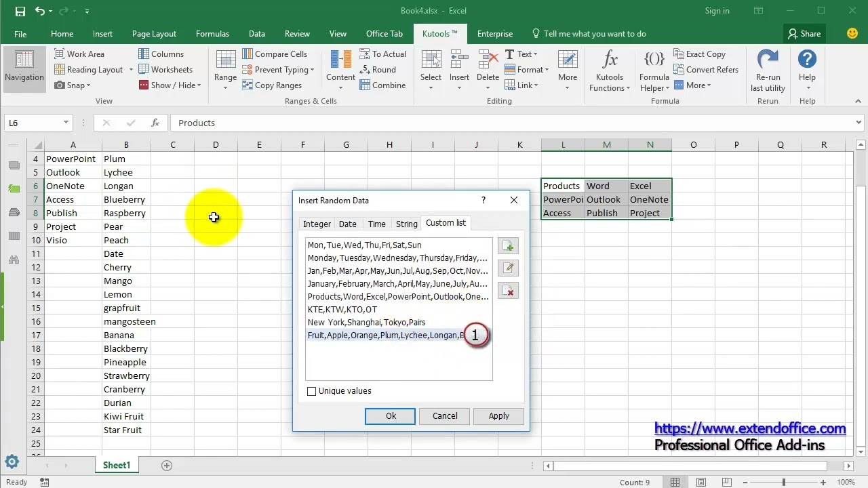Open the Prevent Typing dropdown
The width and height of the screenshot is (868, 488).
click(x=278, y=70)
